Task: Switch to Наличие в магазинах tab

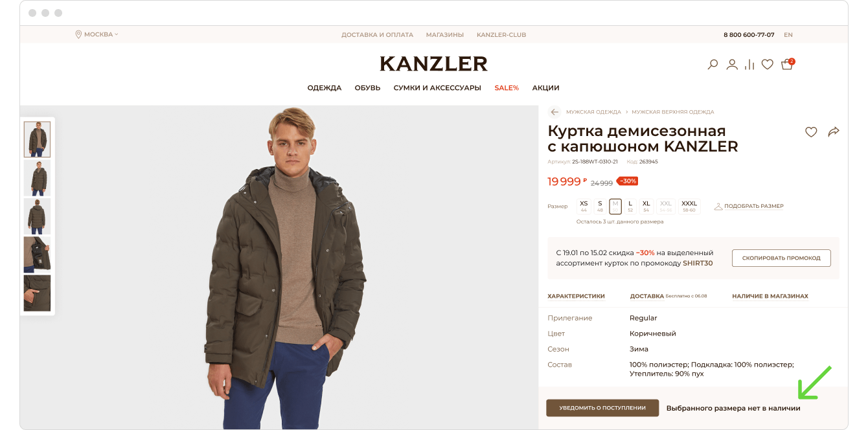Action: coord(770,296)
